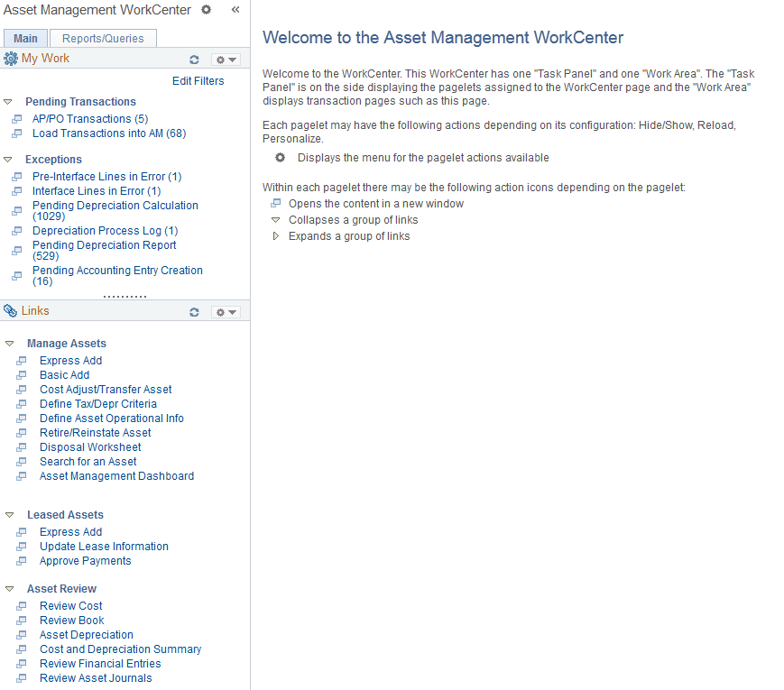The image size is (784, 690).
Task: Click the Edit Filters link
Action: 198,80
